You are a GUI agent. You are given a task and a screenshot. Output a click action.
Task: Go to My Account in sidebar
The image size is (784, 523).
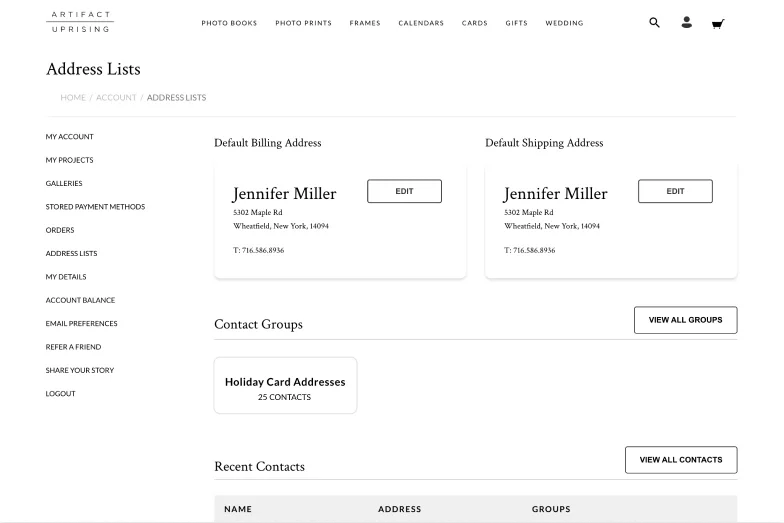(70, 136)
